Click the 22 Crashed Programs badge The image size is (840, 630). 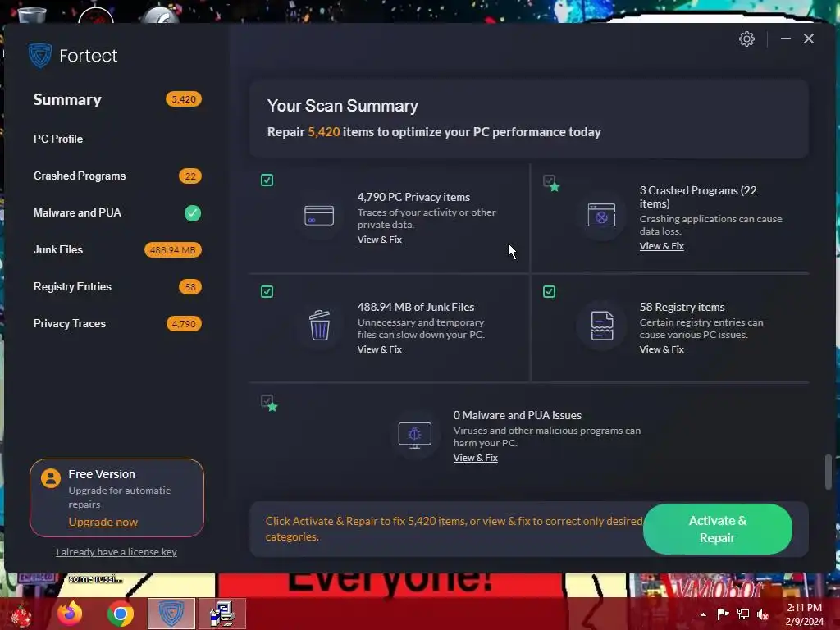pyautogui.click(x=190, y=176)
